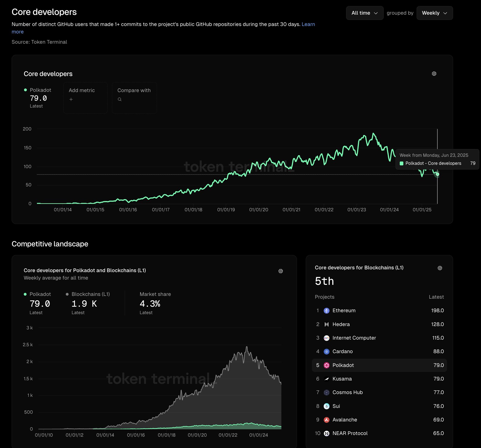Toggle Blockchains (L1) series legend
Screen dimensions: 481x448
(x=88, y=294)
